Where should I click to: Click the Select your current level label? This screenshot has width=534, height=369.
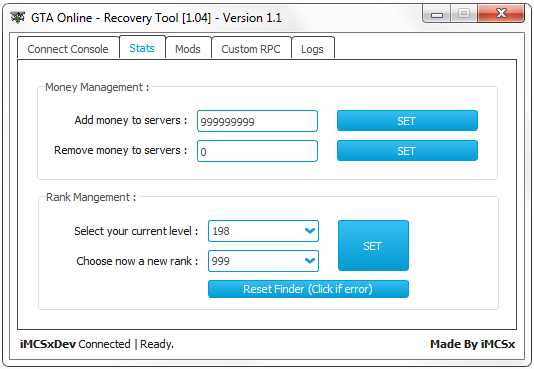[136, 231]
